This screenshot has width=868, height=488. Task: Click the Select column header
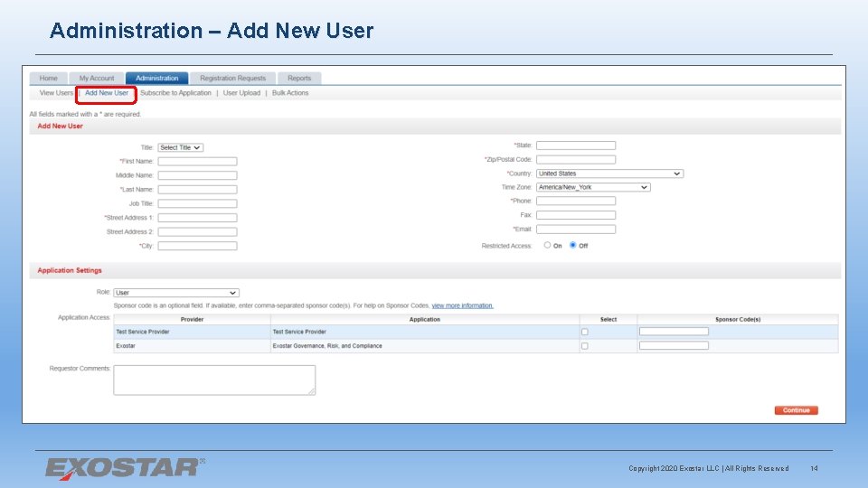pos(608,319)
